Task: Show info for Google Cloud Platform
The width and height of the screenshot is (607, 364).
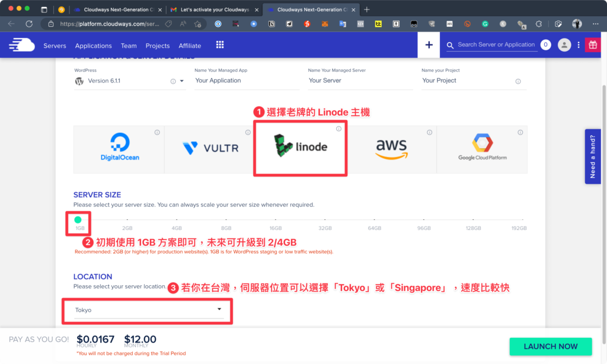Action: 520,132
